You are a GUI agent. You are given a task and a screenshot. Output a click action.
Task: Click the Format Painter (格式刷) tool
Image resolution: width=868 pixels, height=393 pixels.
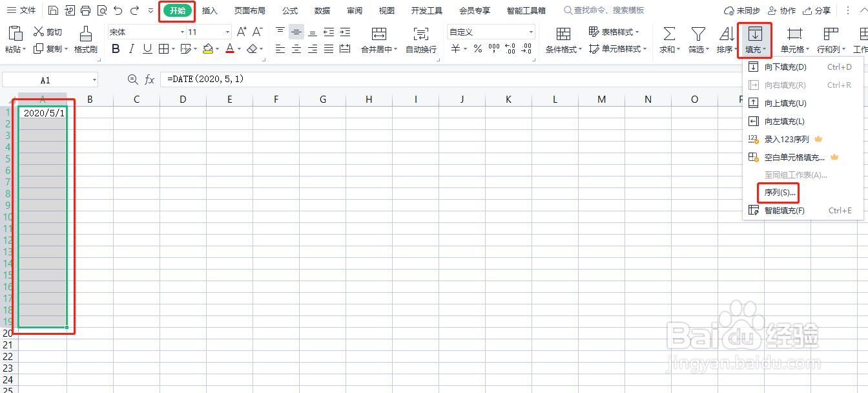[85, 40]
